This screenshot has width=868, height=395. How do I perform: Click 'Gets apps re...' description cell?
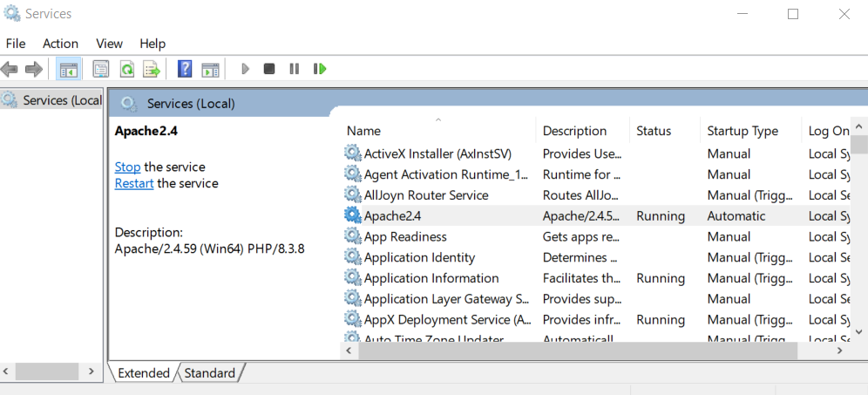580,236
